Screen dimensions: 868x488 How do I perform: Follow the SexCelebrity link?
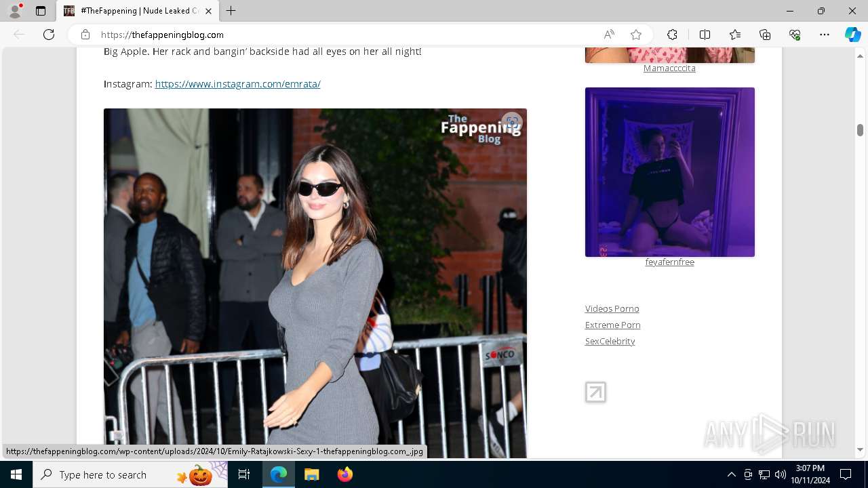tap(610, 341)
